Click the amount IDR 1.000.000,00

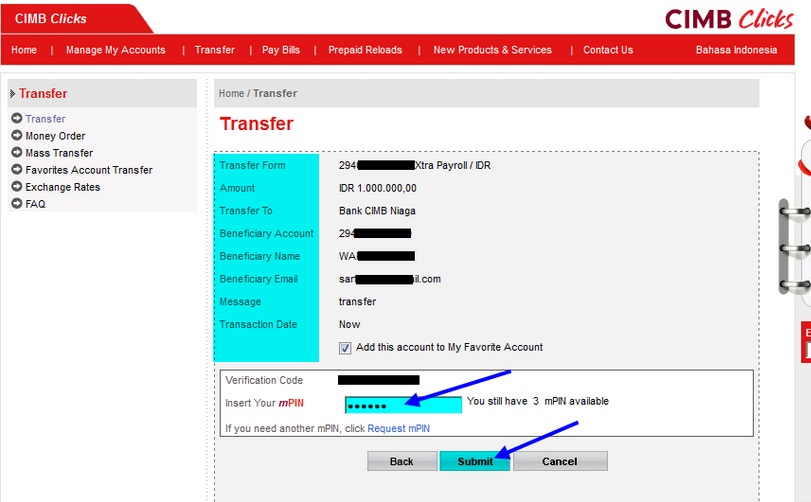[378, 188]
